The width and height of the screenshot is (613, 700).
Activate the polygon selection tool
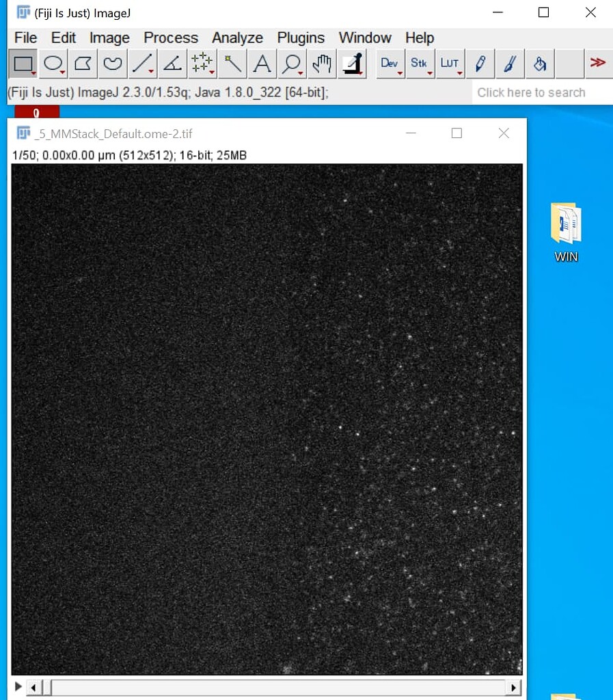click(83, 64)
